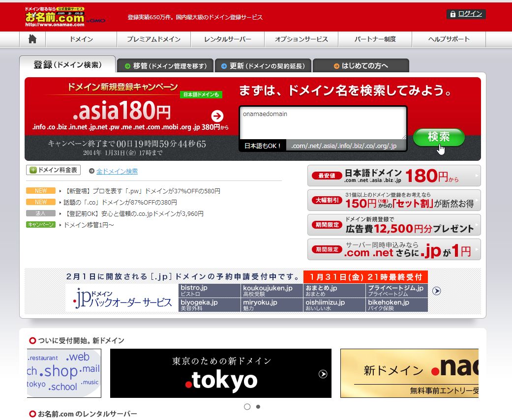The width and height of the screenshot is (512, 420).
Task: Select miryoku.jp backorder domain
Action: click(272, 305)
